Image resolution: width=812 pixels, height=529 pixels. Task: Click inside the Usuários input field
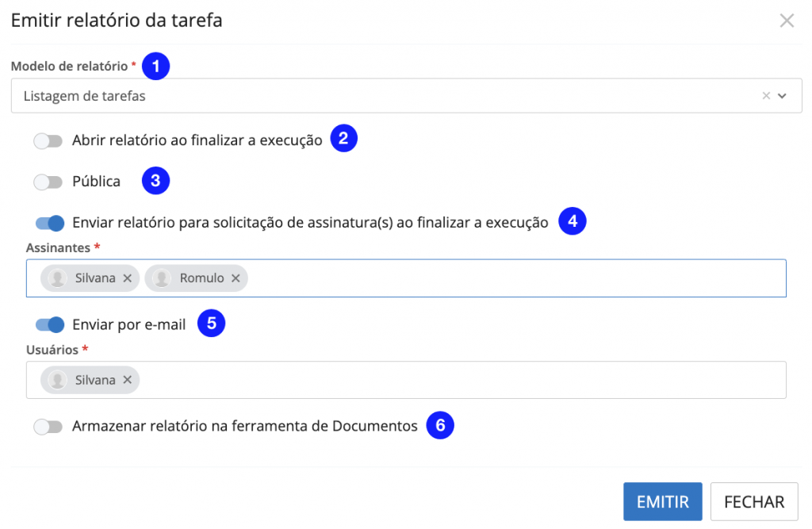(x=460, y=380)
